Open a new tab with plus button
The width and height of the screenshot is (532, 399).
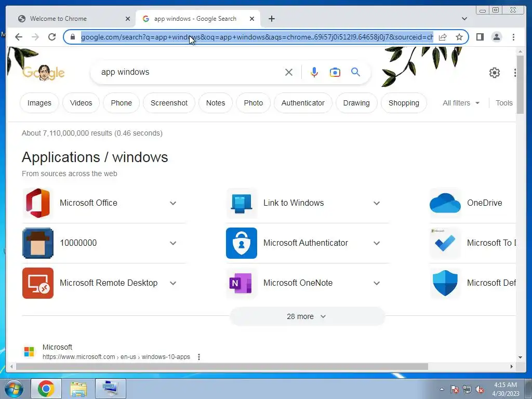(x=272, y=19)
